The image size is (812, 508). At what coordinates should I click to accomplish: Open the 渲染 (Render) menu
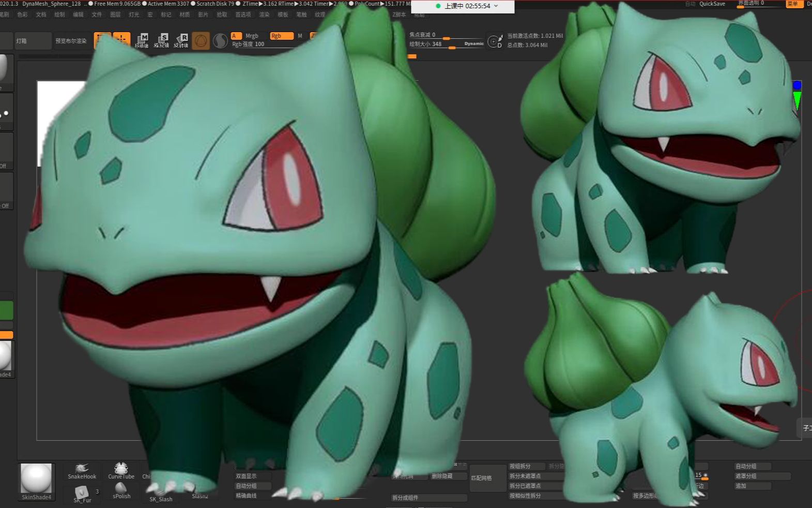[x=264, y=15]
